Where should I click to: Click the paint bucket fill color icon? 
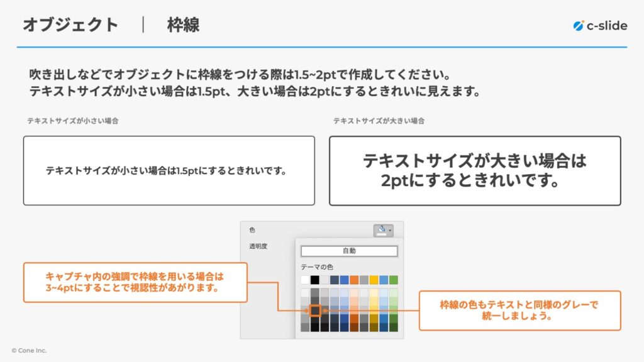[x=382, y=230]
